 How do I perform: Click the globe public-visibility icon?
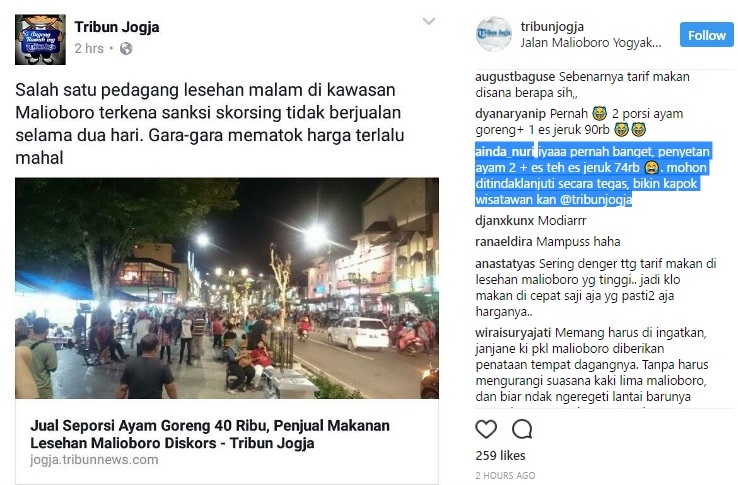click(126, 48)
